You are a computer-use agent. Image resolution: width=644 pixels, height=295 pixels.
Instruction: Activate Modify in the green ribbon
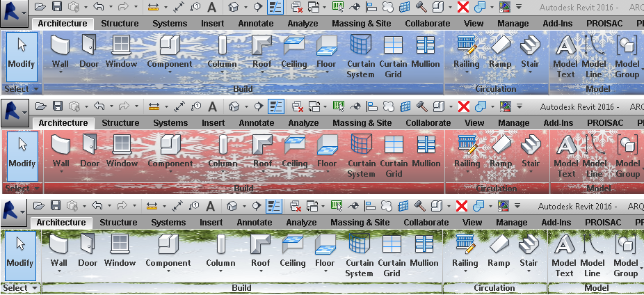[21, 256]
